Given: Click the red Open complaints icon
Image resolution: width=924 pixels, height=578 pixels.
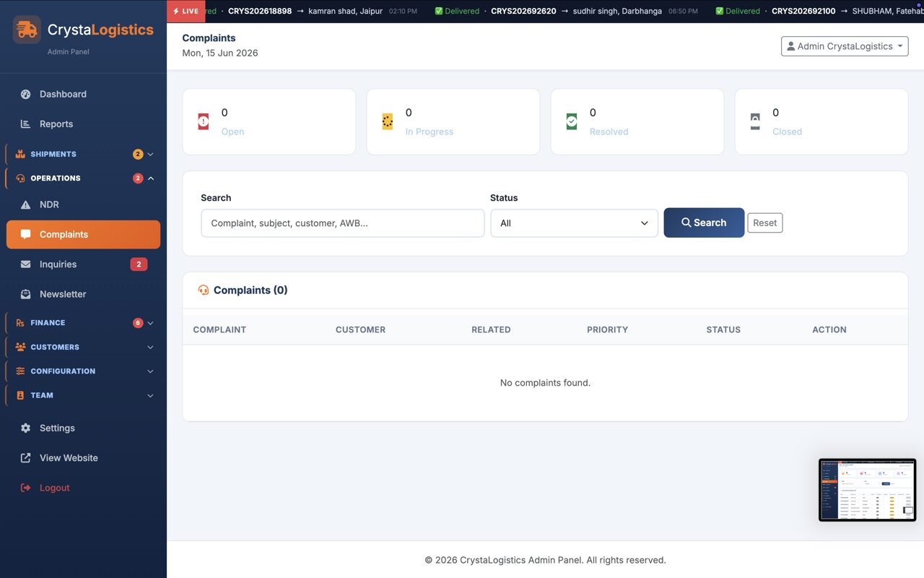Looking at the screenshot, I should [x=204, y=121].
